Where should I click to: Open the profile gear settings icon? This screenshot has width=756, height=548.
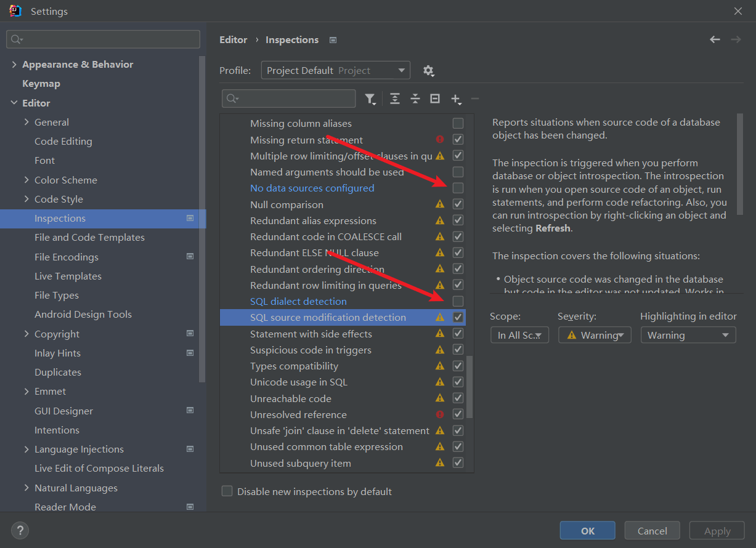[429, 71]
